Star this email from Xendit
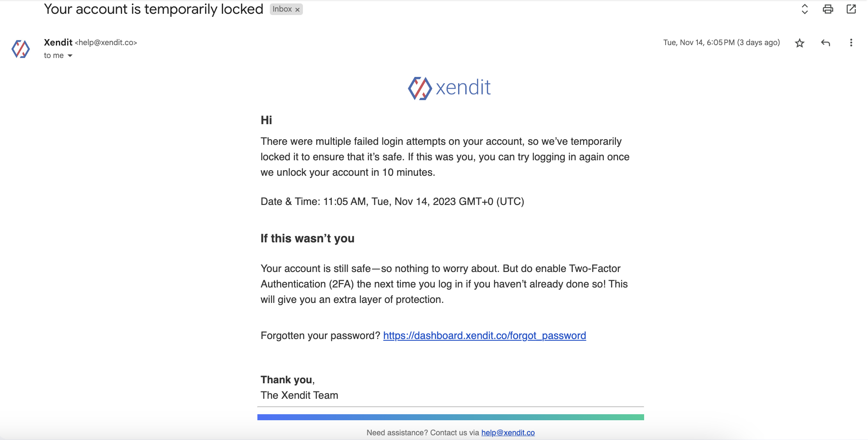Viewport: 868px width, 440px height. pos(799,43)
